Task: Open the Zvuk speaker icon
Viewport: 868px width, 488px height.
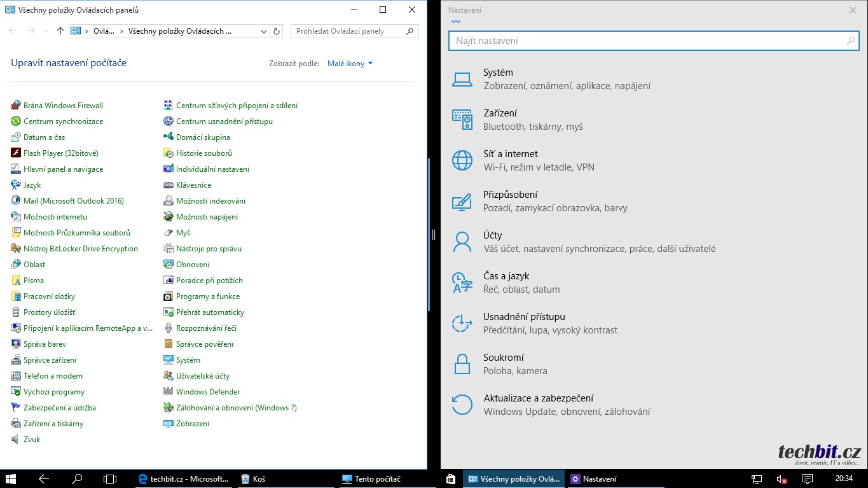Action: pos(16,440)
